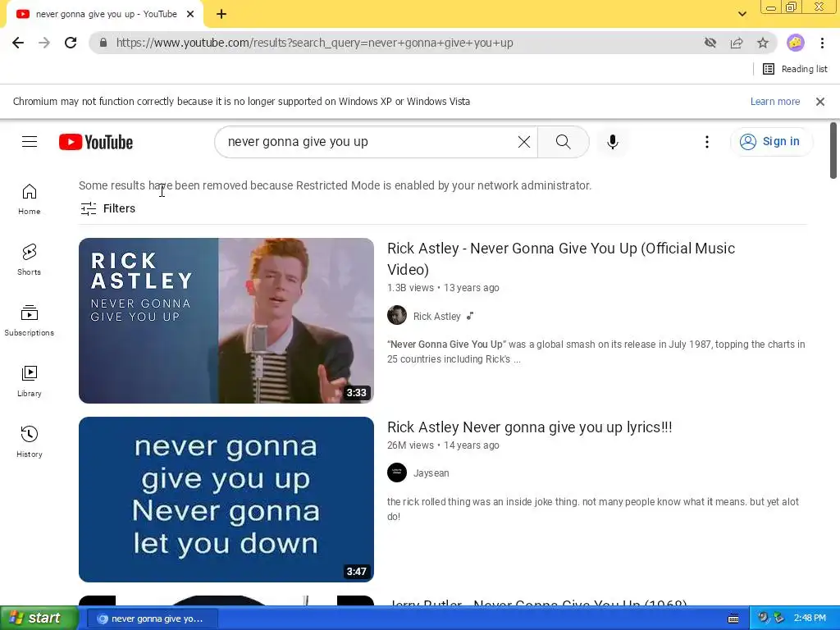Open Library in sidebar
This screenshot has width=840, height=630.
30,381
